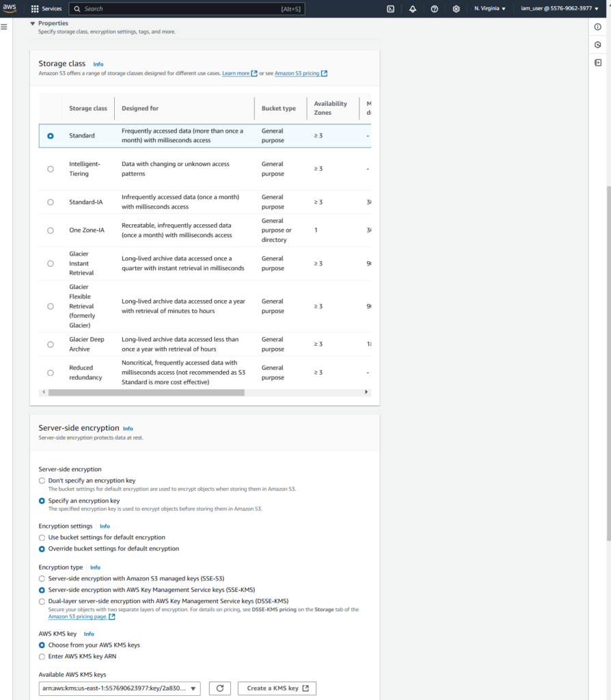Click the refresh KMS keys button
Image resolution: width=611 pixels, height=700 pixels.
(219, 688)
